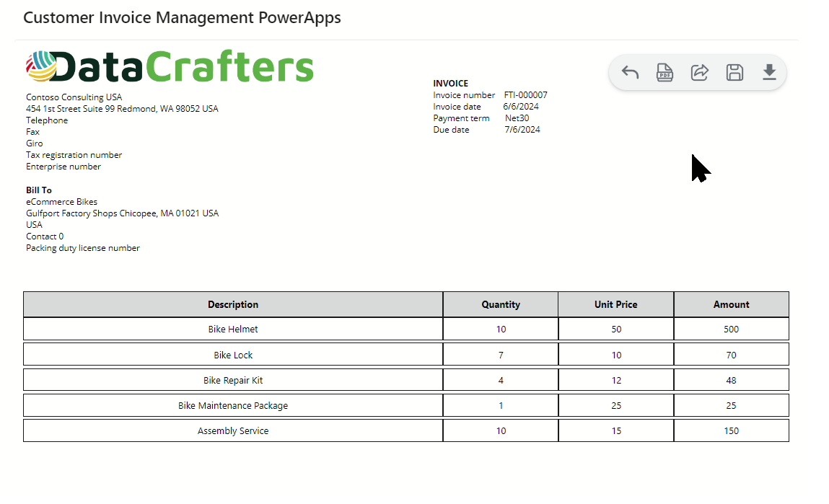Export invoice using the PDF icon
The height and width of the screenshot is (504, 829).
click(x=664, y=72)
